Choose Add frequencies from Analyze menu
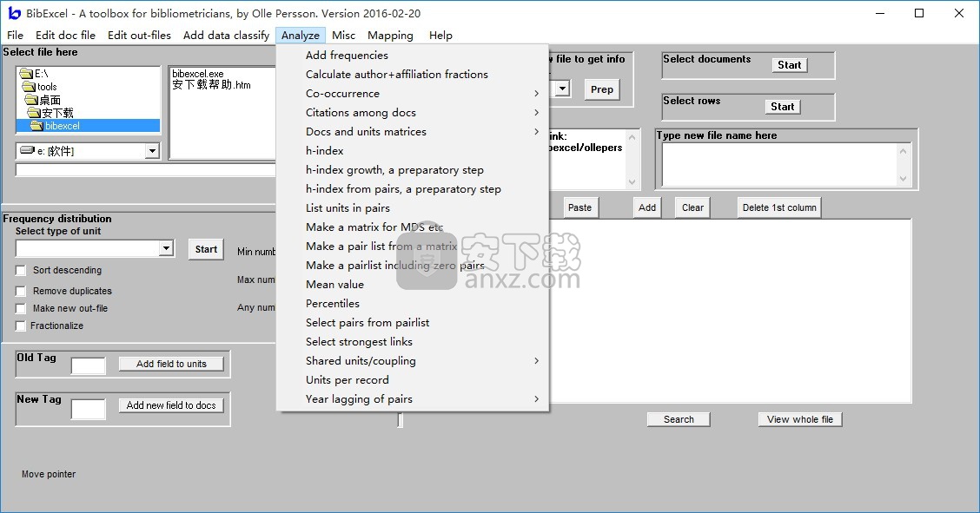The width and height of the screenshot is (980, 513). click(413, 56)
